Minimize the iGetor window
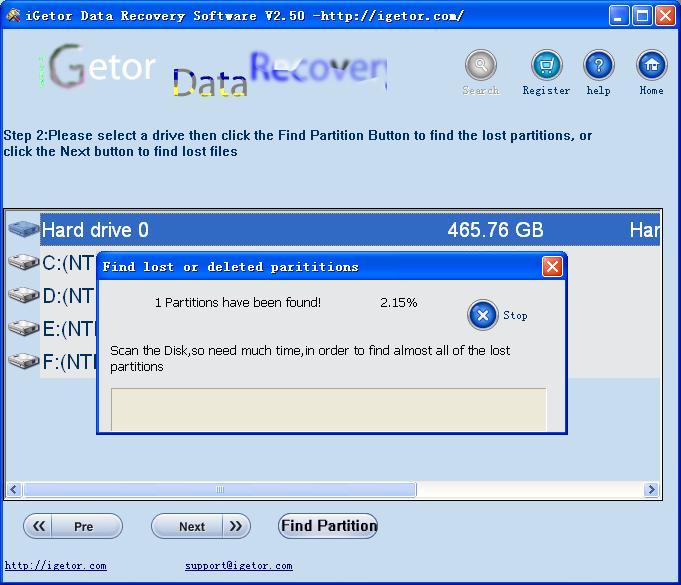Screen dimensions: 681x585 click(x=618, y=16)
